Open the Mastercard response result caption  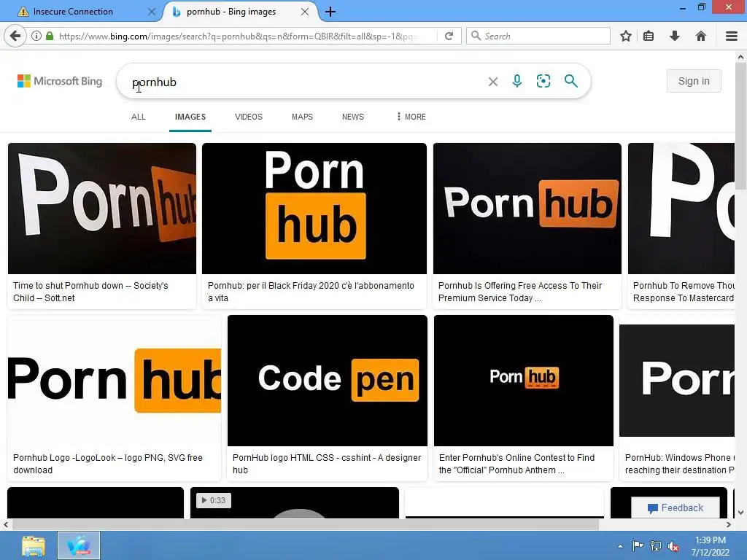coord(684,292)
